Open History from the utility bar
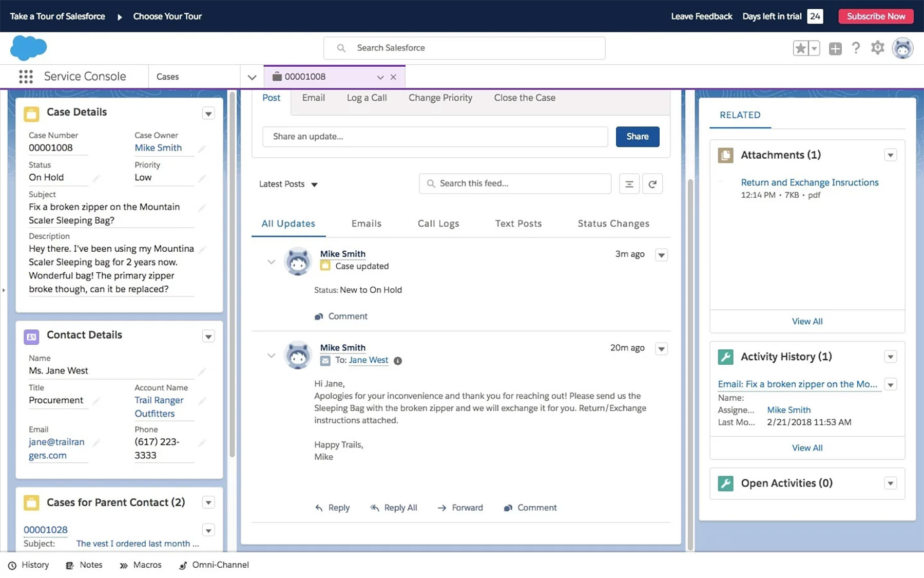924x578 pixels. tap(29, 565)
